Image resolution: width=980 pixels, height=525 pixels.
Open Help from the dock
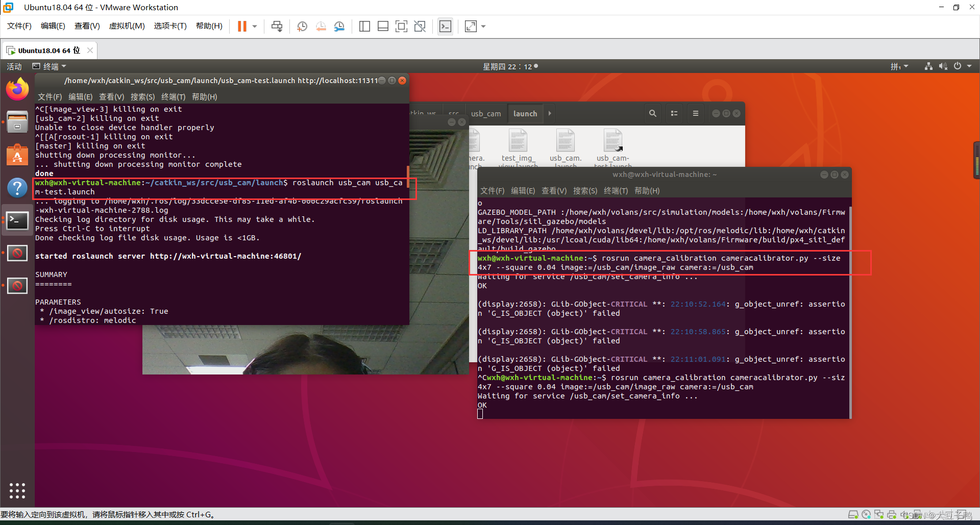coord(17,187)
